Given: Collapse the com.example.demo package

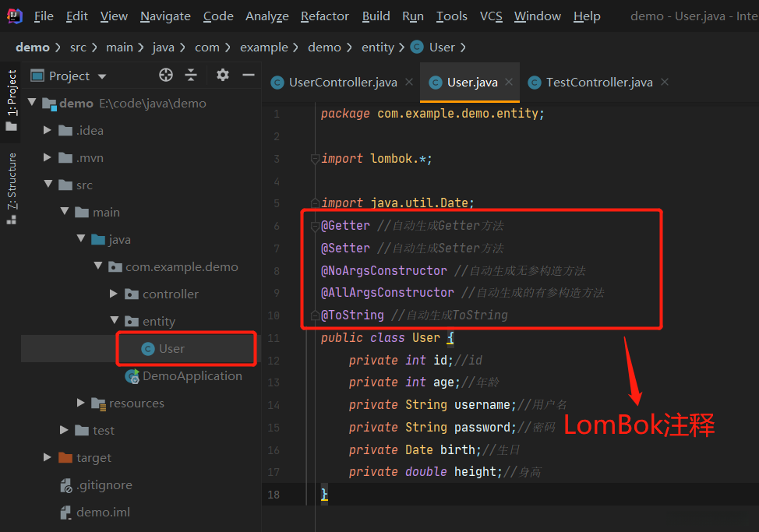Looking at the screenshot, I should coord(98,266).
